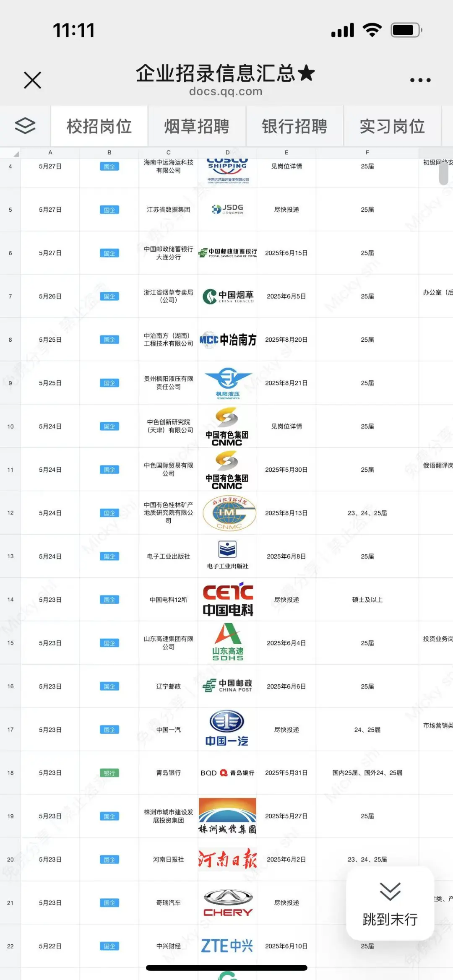Select row 9 header number
The image size is (453, 980).
tap(10, 383)
